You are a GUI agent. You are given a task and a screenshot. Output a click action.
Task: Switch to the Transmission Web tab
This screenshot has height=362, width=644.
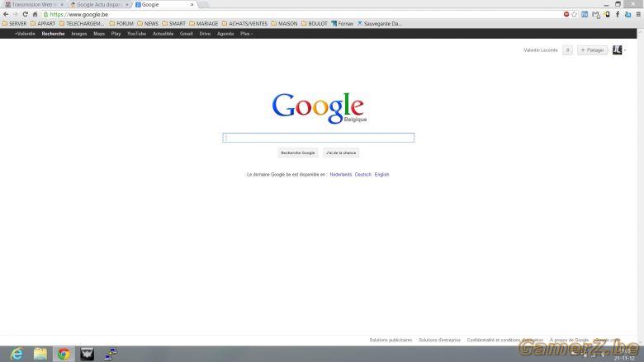[x=34, y=4]
